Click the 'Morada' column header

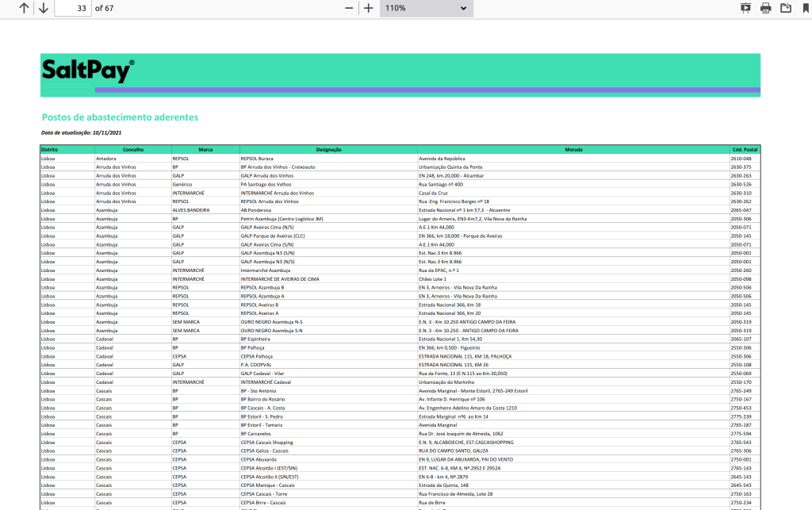(574, 150)
